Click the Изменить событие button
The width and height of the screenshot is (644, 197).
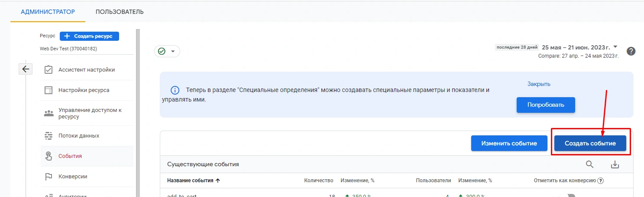coord(509,144)
